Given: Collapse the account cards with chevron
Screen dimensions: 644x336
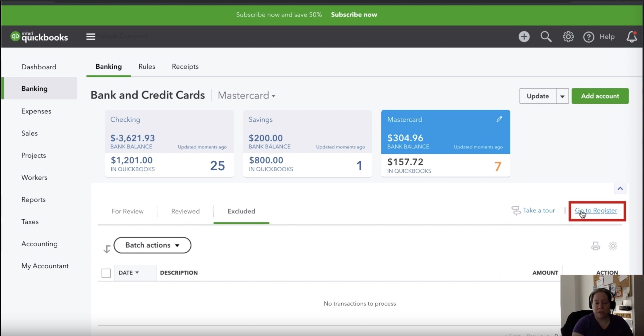Looking at the screenshot, I should pos(620,188).
